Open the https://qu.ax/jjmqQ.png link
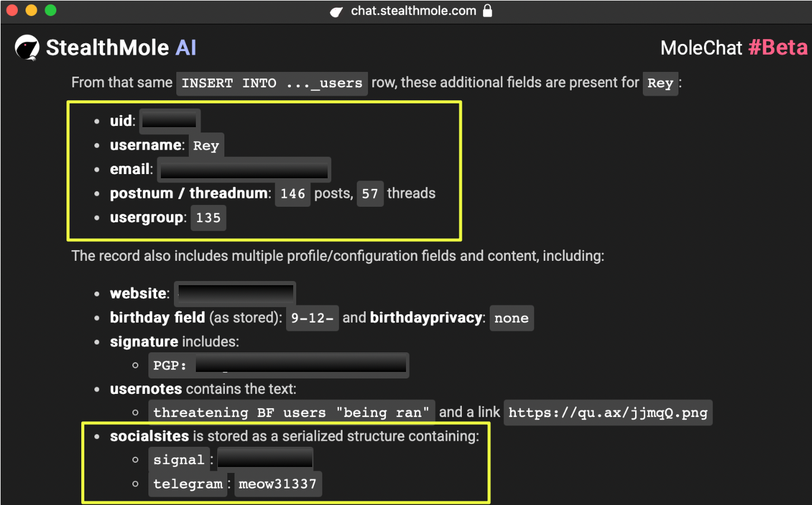This screenshot has width=812, height=505. click(608, 412)
